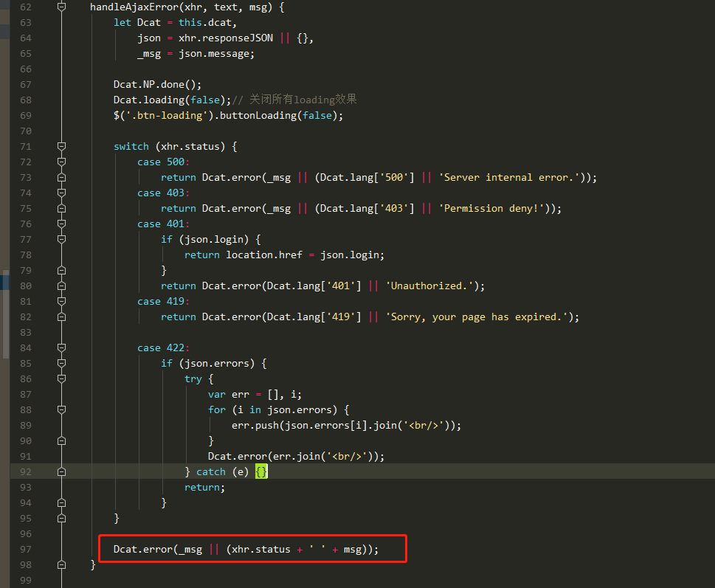Click 'Permission deny!' string
715x588 pixels.
(x=491, y=209)
